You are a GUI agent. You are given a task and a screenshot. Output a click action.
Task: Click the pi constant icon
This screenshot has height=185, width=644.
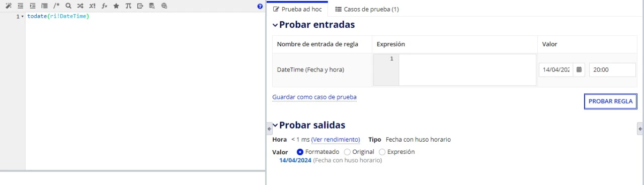(128, 6)
